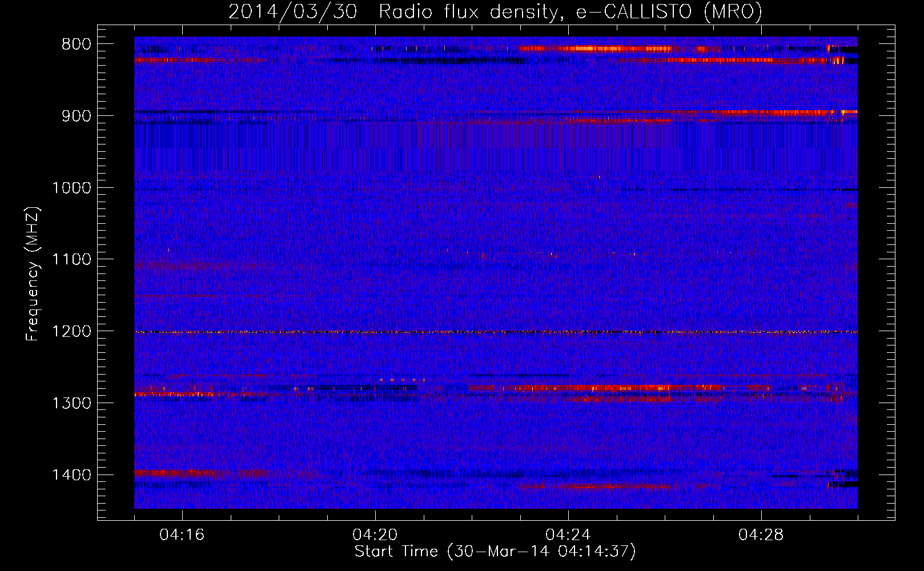Click the 'Start Time (30-Mar-14 04:14:37)' label
The height and width of the screenshot is (571, 924).
click(x=495, y=552)
